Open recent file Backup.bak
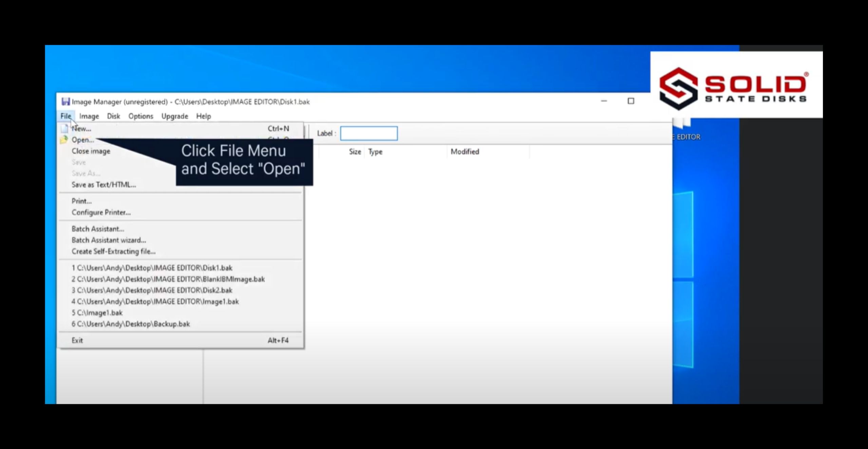The image size is (868, 449). click(131, 324)
